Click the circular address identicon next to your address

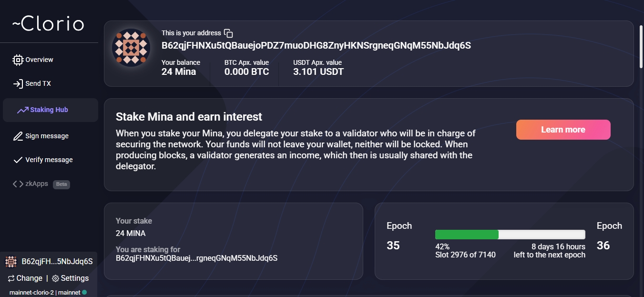(x=131, y=47)
